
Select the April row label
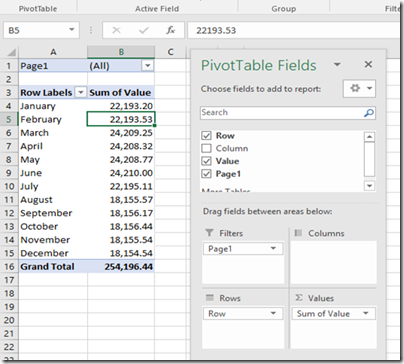53,146
